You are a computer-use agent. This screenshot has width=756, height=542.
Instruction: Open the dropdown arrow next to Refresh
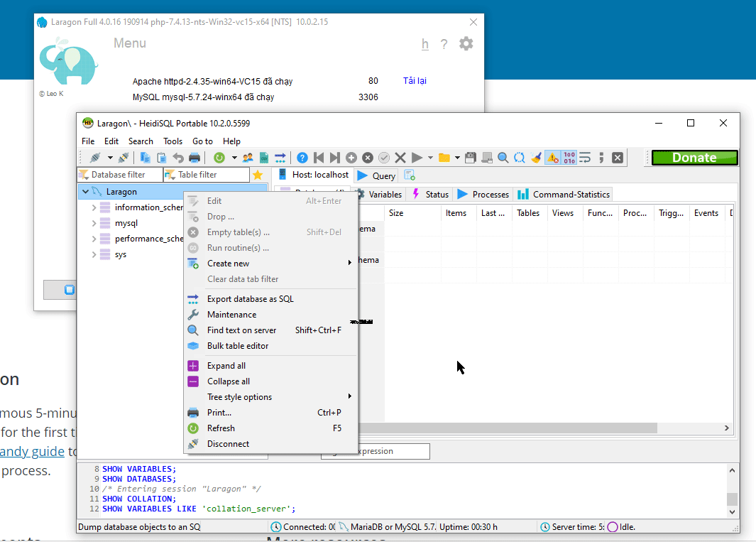tap(234, 157)
